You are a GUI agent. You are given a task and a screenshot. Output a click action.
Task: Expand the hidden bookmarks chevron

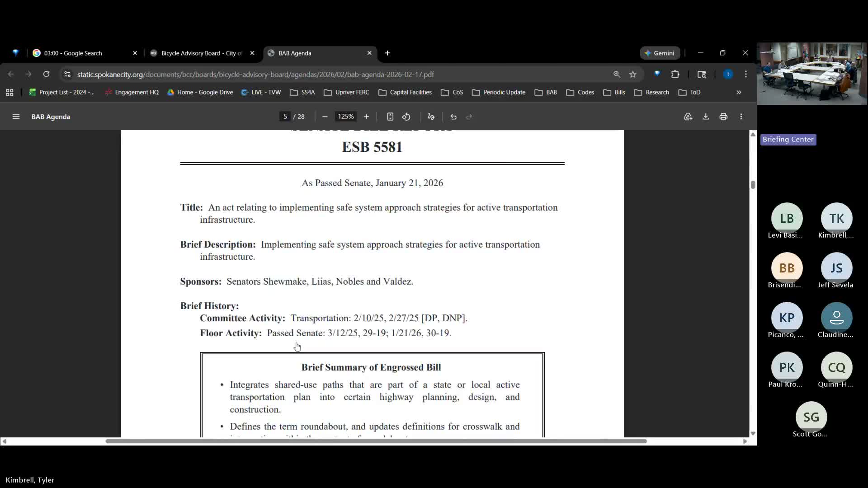739,92
